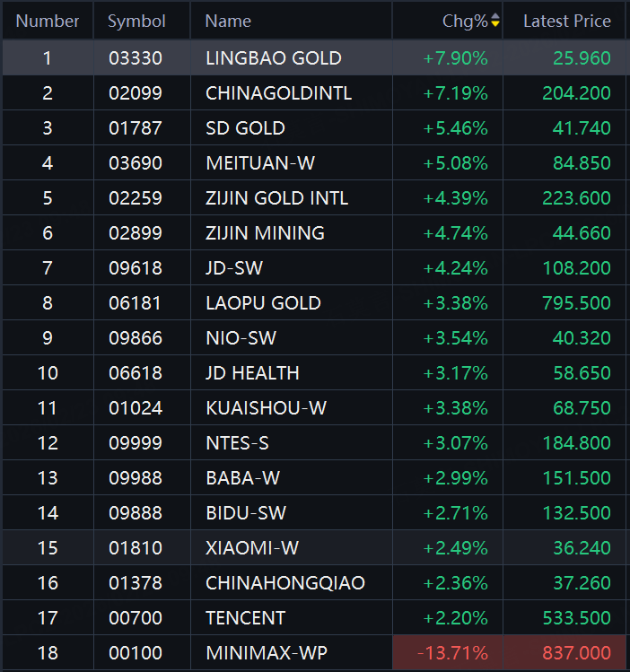The width and height of the screenshot is (630, 672).
Task: Select the CHINAGOLDINTL stock name
Action: [x=278, y=93]
